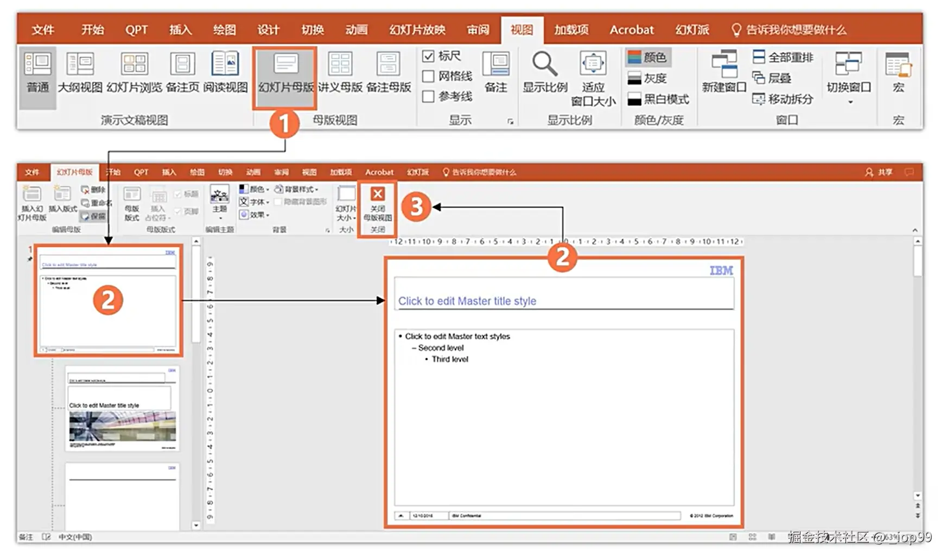
Task: Click the 'Second level' text line
Action: (x=441, y=348)
